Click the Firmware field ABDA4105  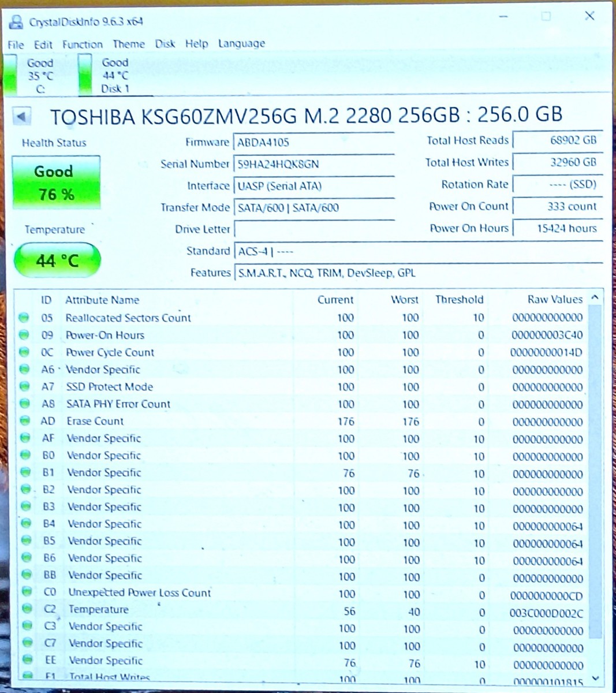click(313, 142)
